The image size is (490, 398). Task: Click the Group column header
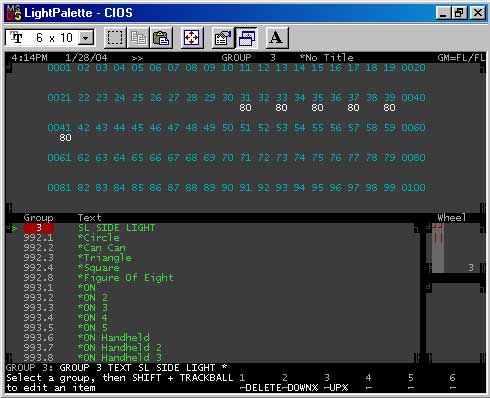pos(38,218)
